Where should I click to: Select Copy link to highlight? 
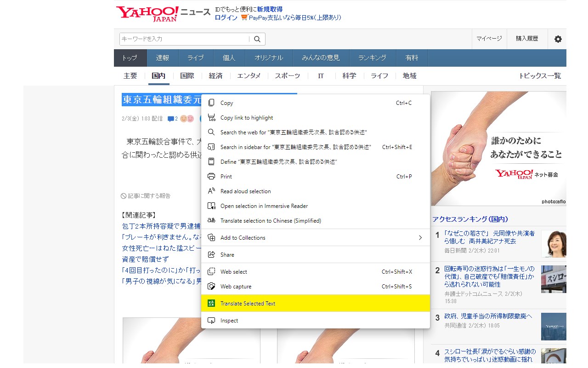pos(316,118)
